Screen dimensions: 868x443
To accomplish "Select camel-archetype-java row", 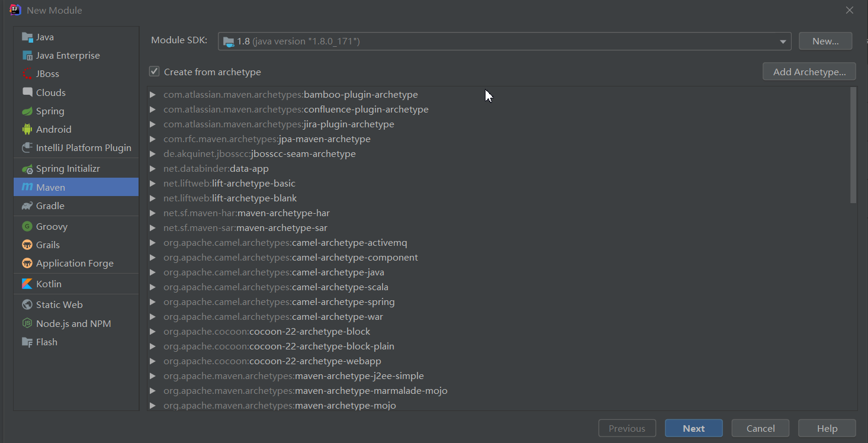I will [x=499, y=272].
